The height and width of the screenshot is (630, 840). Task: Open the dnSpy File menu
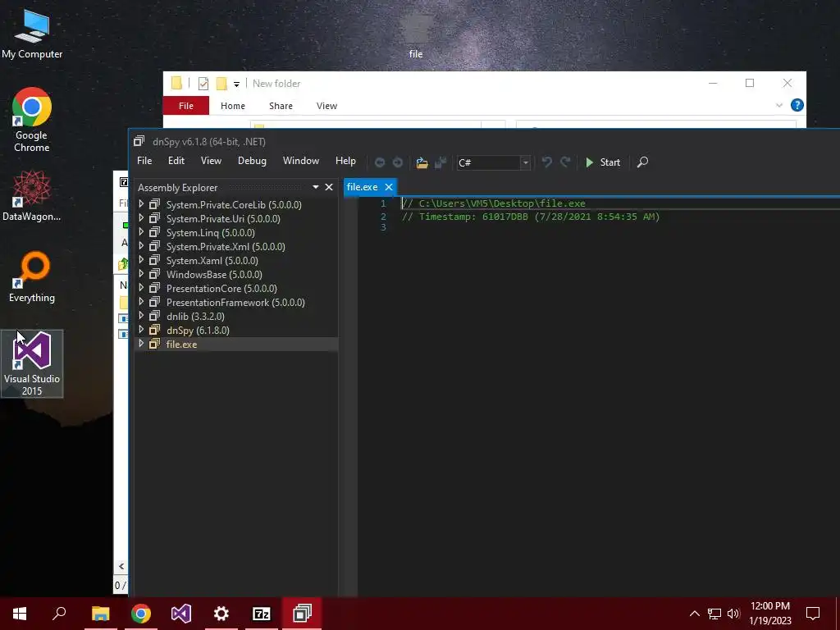pos(144,161)
